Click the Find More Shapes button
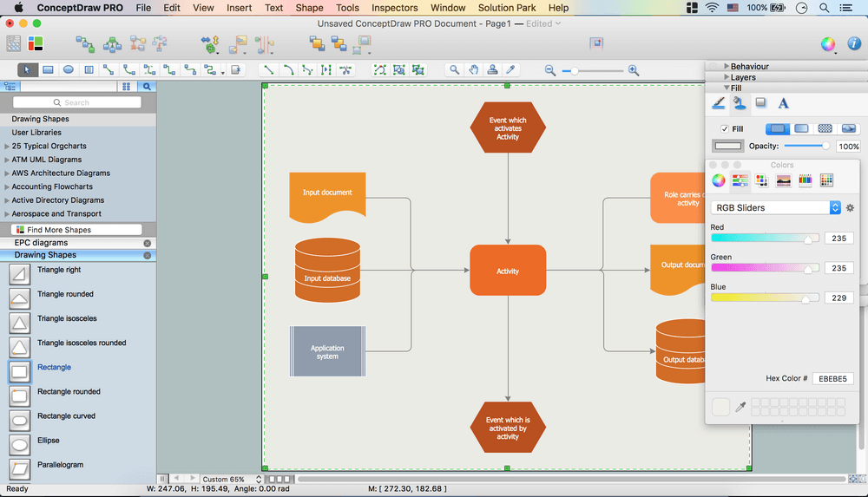Image resolution: width=868 pixels, height=497 pixels. [x=76, y=230]
